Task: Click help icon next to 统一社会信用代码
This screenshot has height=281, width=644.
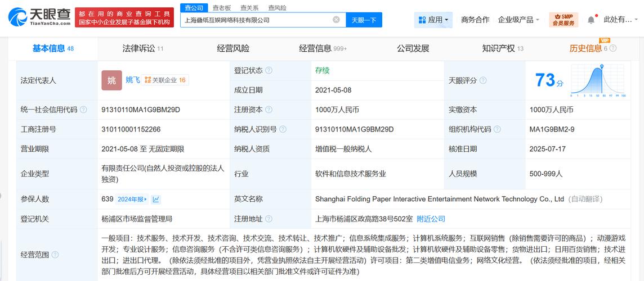Action: click(x=83, y=110)
